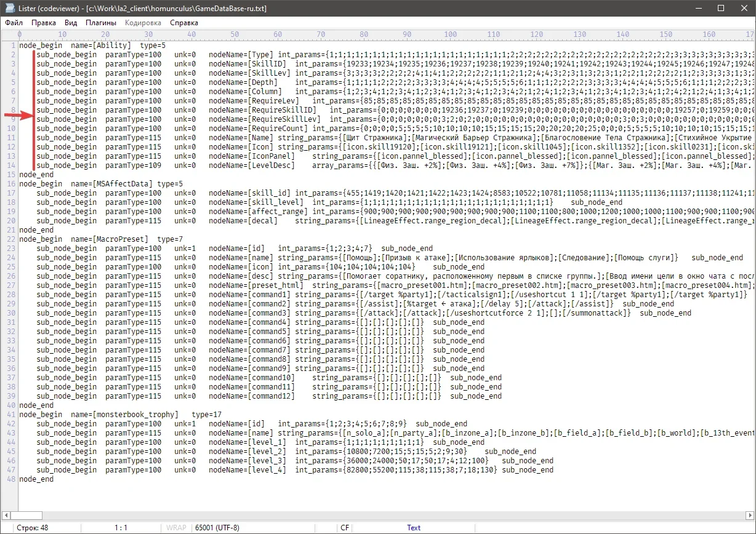Click nodeName=[command3] on line 30
Image resolution: width=756 pixels, height=534 pixels.
click(250, 313)
